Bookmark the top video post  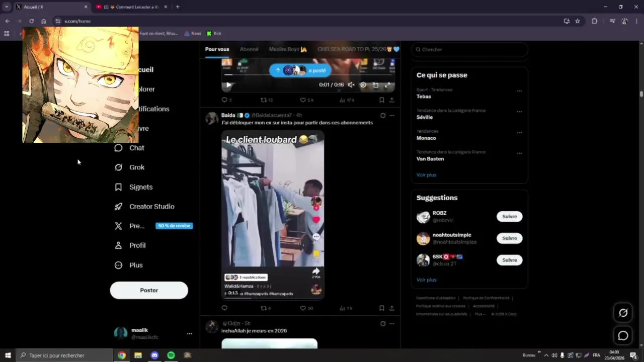pos(382,100)
